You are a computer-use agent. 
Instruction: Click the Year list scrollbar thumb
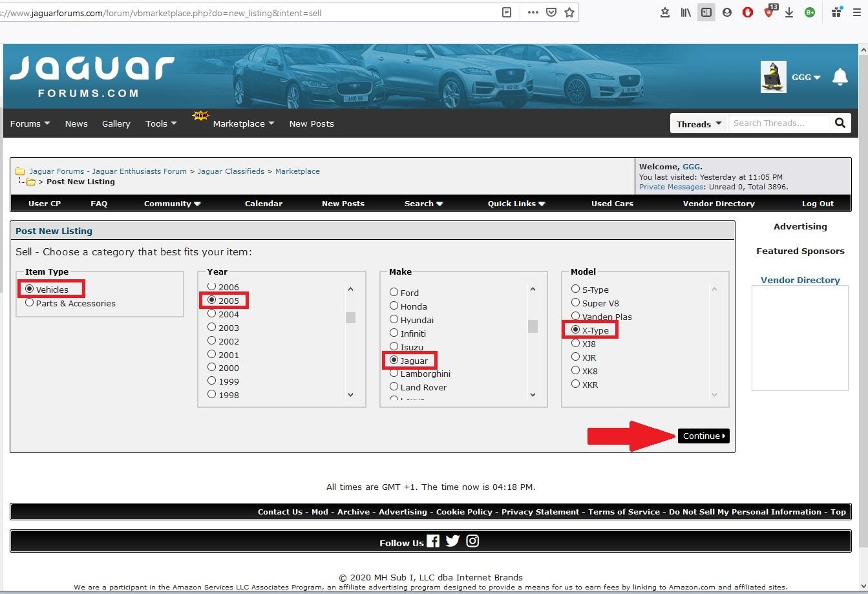click(350, 317)
